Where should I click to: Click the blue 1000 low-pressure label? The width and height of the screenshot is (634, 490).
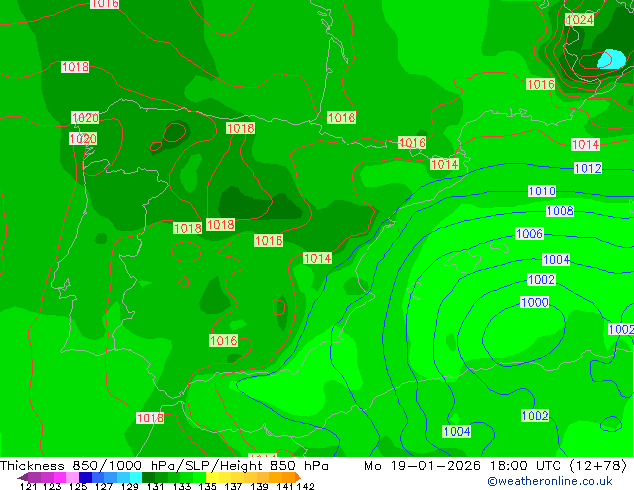(x=535, y=302)
